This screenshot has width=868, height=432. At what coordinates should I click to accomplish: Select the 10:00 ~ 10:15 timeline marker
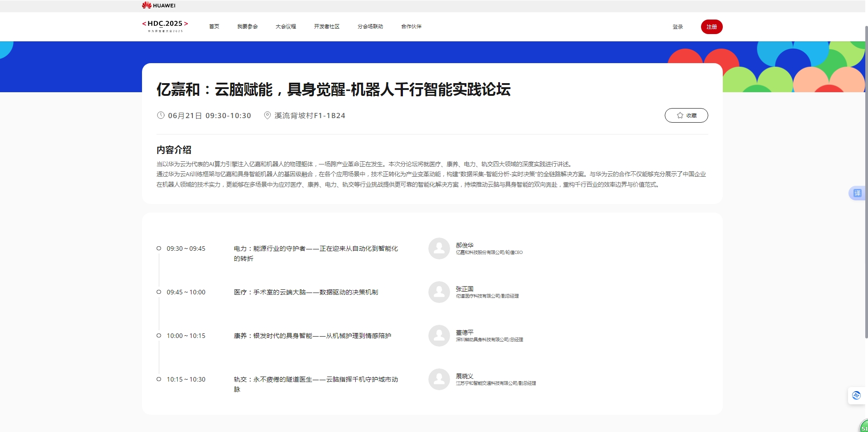159,336
